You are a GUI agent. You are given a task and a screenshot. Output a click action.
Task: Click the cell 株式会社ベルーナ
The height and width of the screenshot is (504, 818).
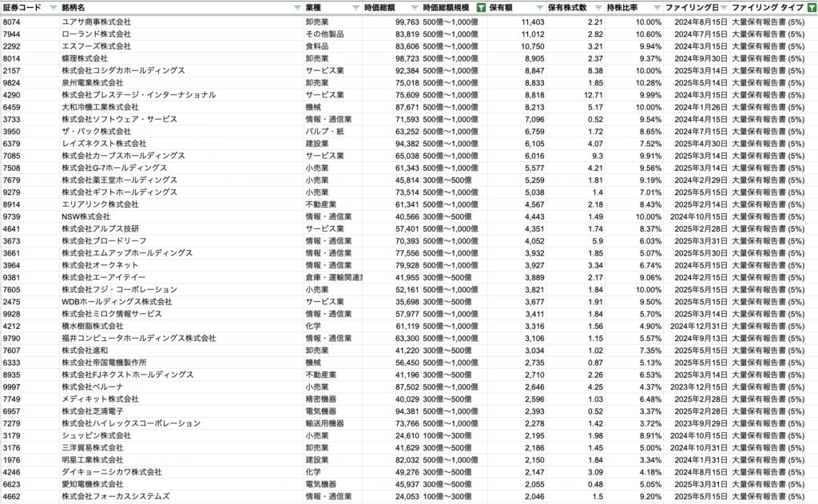tap(181, 387)
